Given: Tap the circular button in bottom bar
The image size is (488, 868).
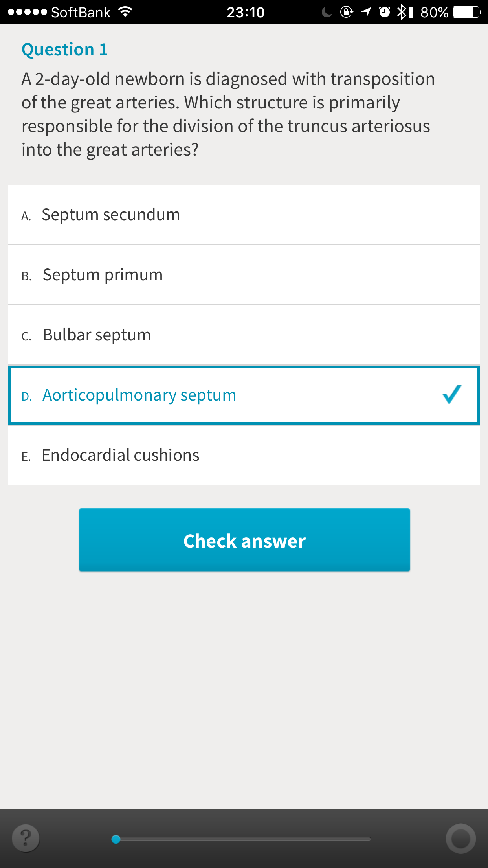Looking at the screenshot, I should pos(460,839).
